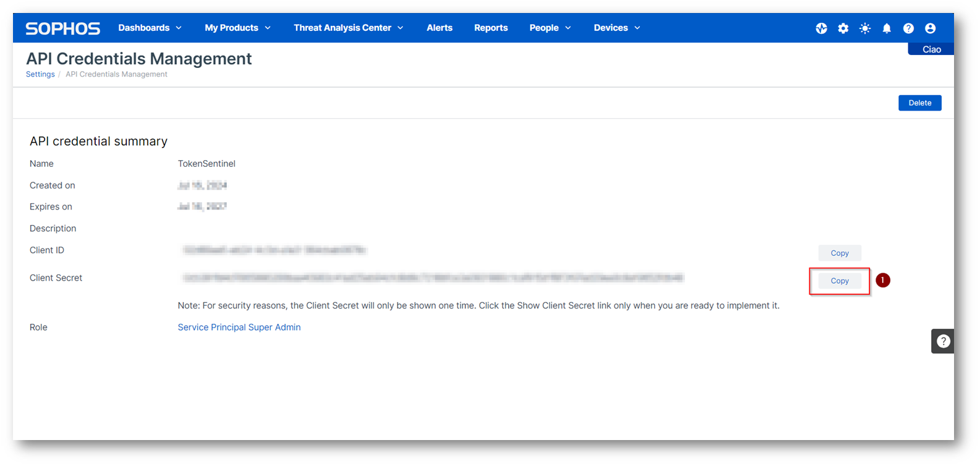Toggle the sun theme icon
Viewport: 980px width, 466px height.
(x=865, y=28)
